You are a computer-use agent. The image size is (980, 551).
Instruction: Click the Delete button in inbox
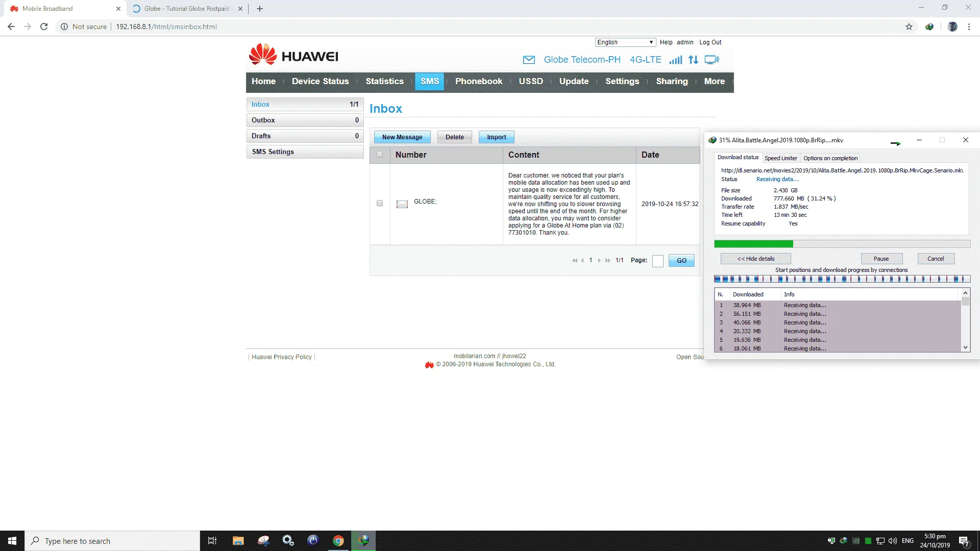[x=455, y=137]
